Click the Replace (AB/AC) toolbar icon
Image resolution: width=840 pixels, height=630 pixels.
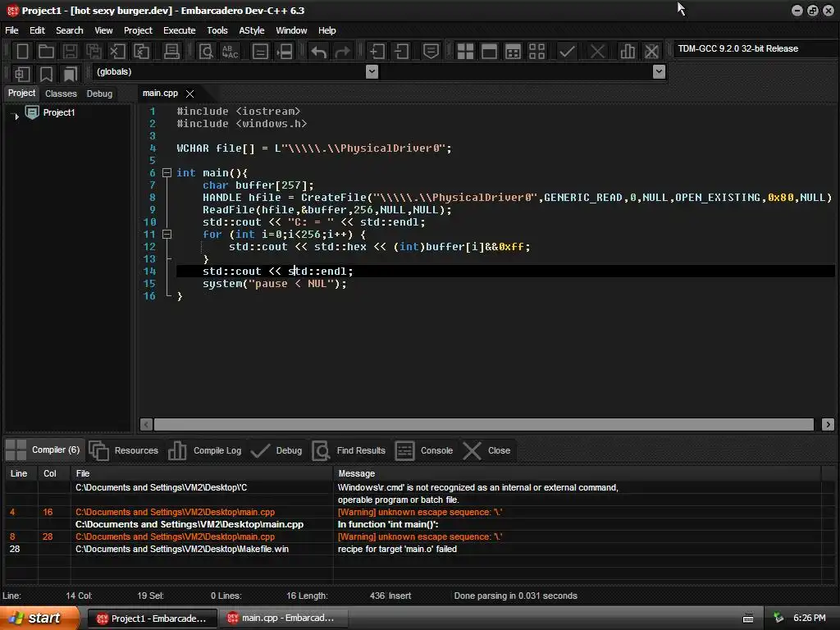(231, 52)
